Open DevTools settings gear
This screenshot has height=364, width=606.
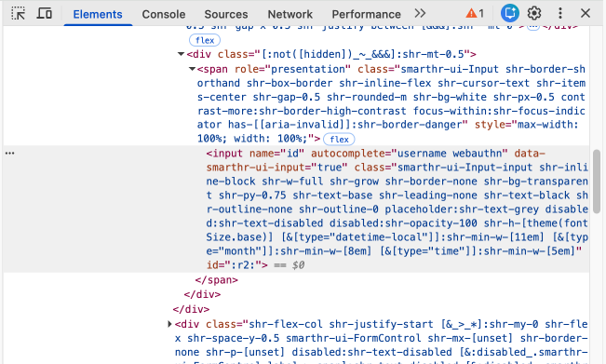534,14
